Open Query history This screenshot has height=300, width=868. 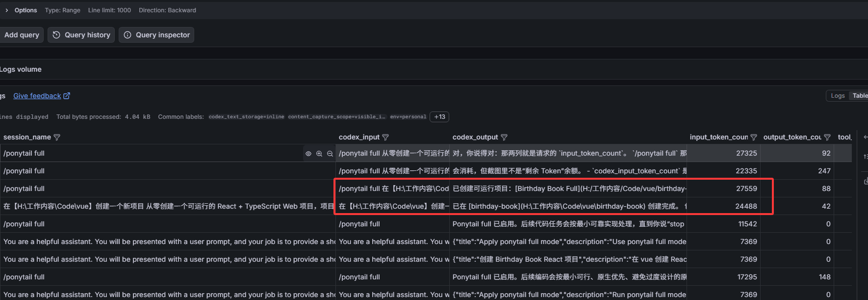pos(81,35)
